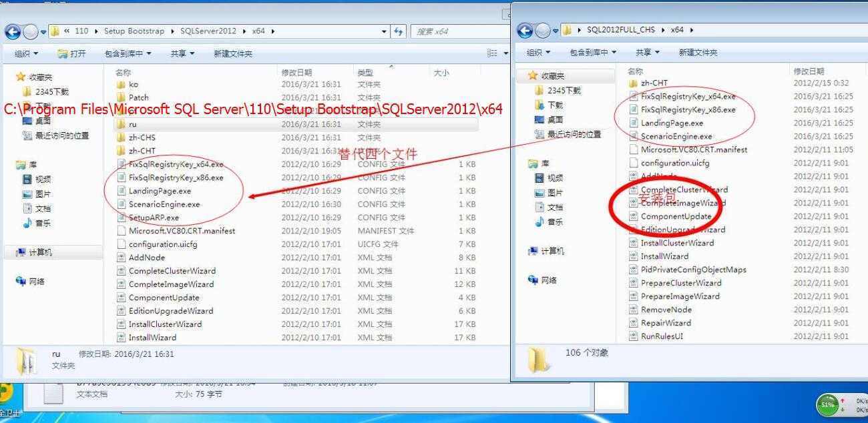The height and width of the screenshot is (423, 868).
Task: Select 计算机 in right window sidebar
Action: (x=546, y=251)
